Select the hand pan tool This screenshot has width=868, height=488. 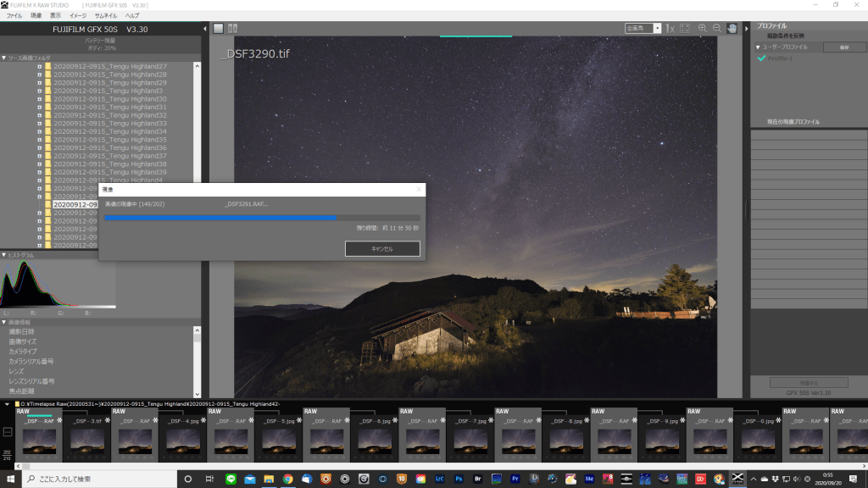click(x=732, y=28)
